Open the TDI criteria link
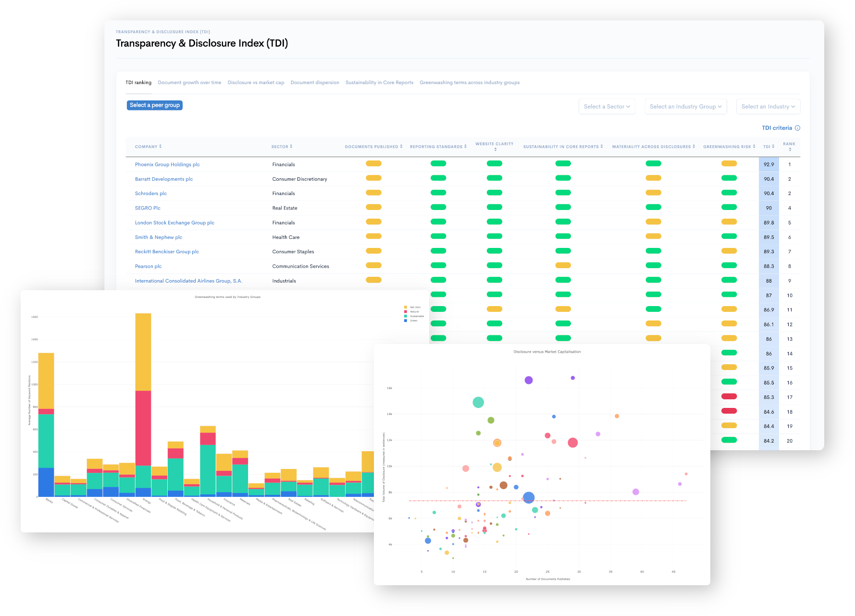The width and height of the screenshot is (855, 616). coord(777,128)
